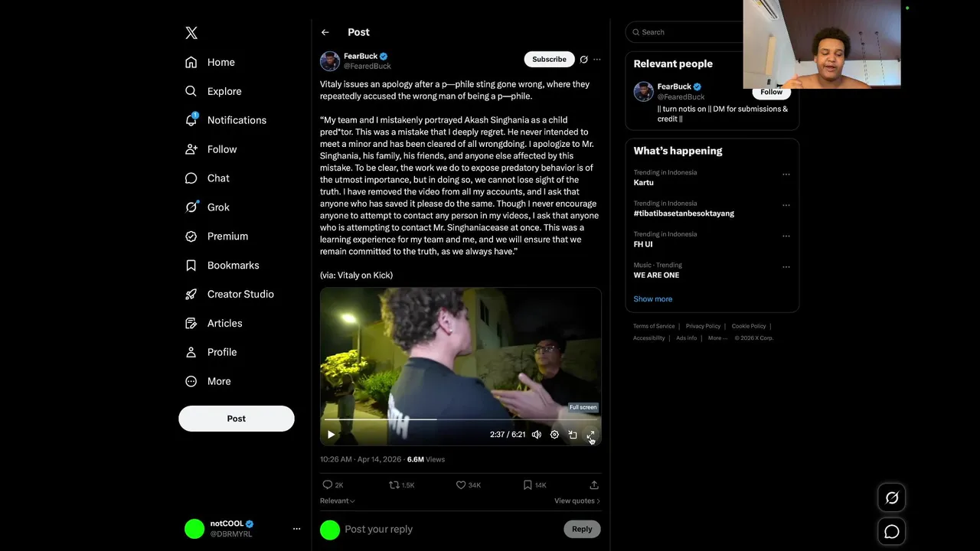The image size is (980, 551).
Task: Open View quotes link
Action: point(577,500)
